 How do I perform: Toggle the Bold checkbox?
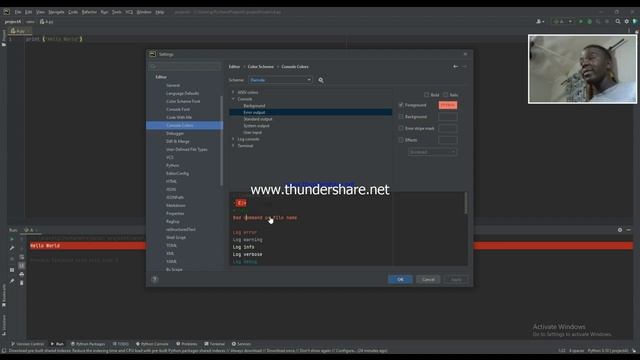(x=427, y=95)
